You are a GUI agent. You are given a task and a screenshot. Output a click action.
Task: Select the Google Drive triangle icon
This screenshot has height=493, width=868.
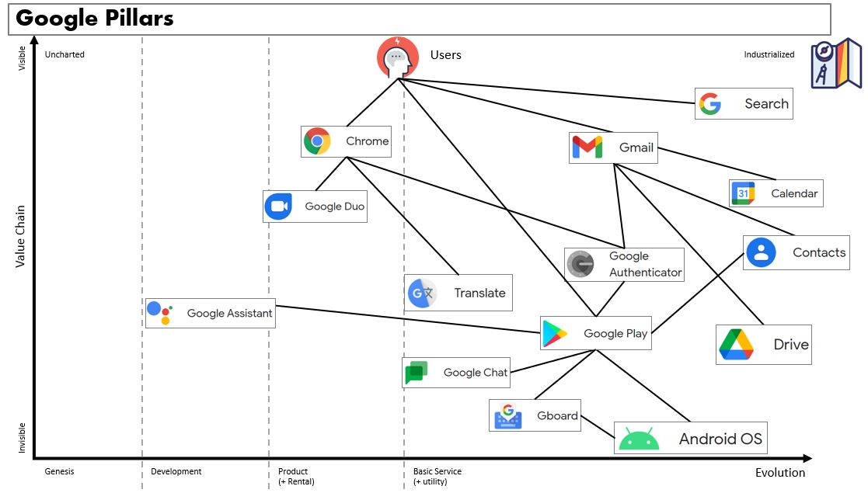pyautogui.click(x=736, y=345)
